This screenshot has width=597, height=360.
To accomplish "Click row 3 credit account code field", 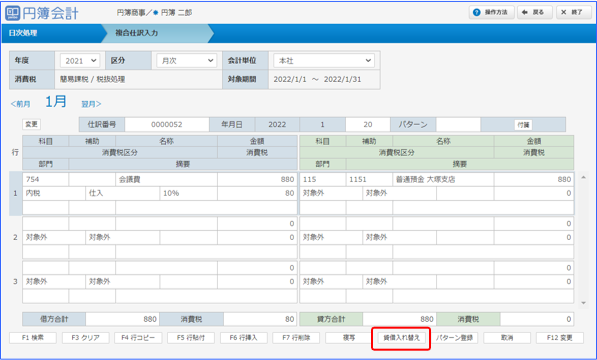I will pyautogui.click(x=322, y=268).
